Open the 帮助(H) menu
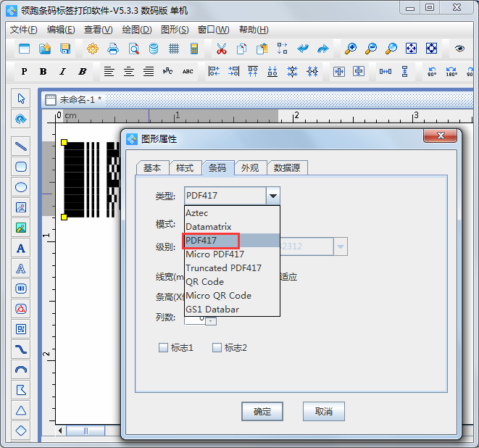The height and width of the screenshot is (448, 479). pyautogui.click(x=254, y=30)
